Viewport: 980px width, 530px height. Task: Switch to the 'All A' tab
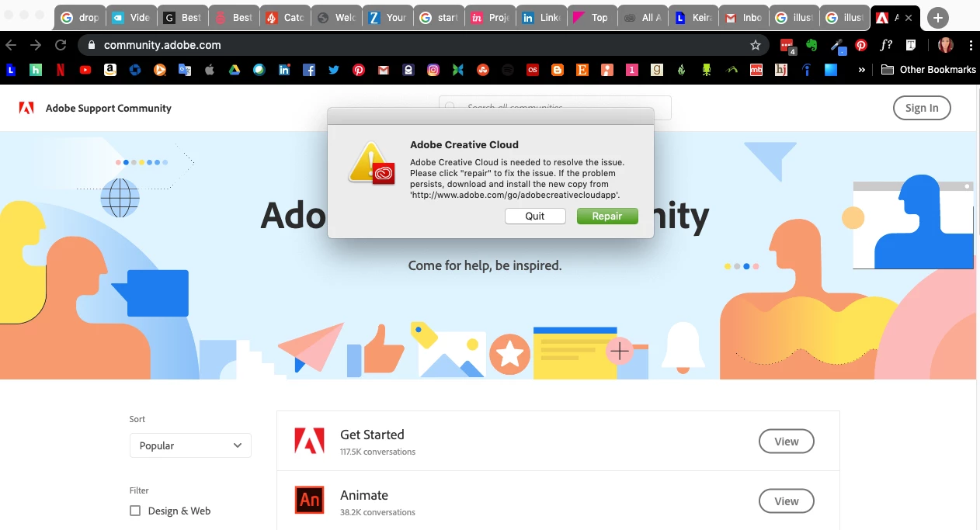pos(643,17)
